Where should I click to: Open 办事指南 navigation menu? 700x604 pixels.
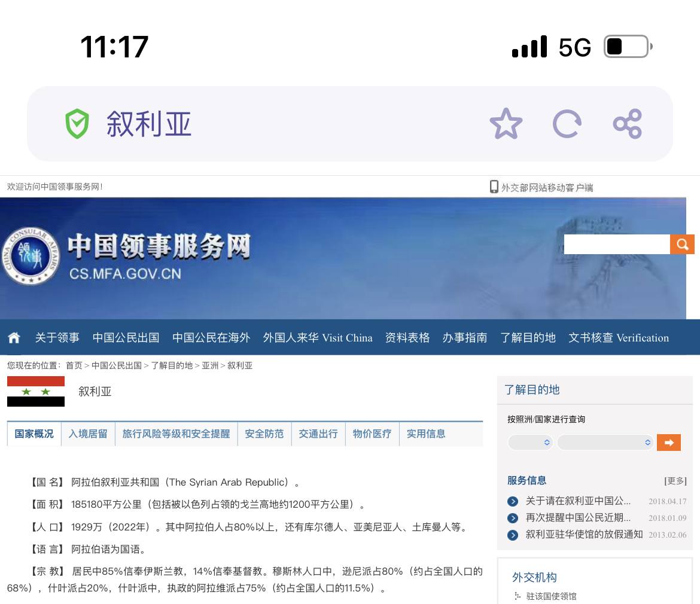click(465, 338)
